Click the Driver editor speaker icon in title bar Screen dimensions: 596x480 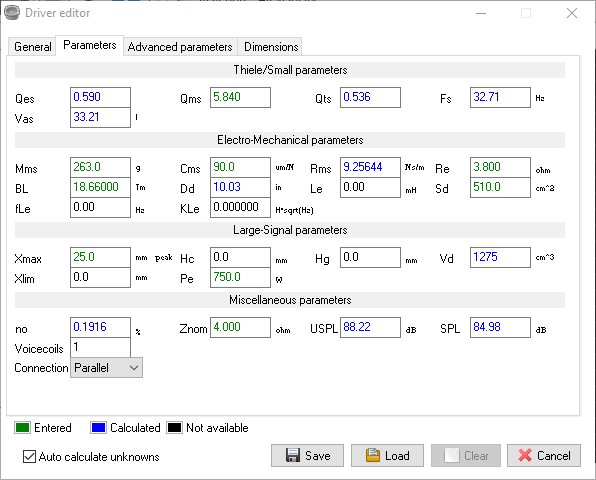pos(12,13)
